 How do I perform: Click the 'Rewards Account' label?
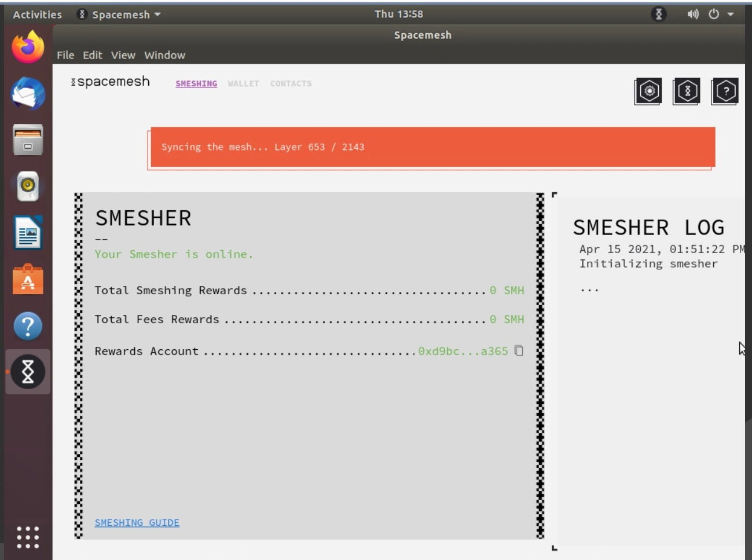[x=146, y=351]
